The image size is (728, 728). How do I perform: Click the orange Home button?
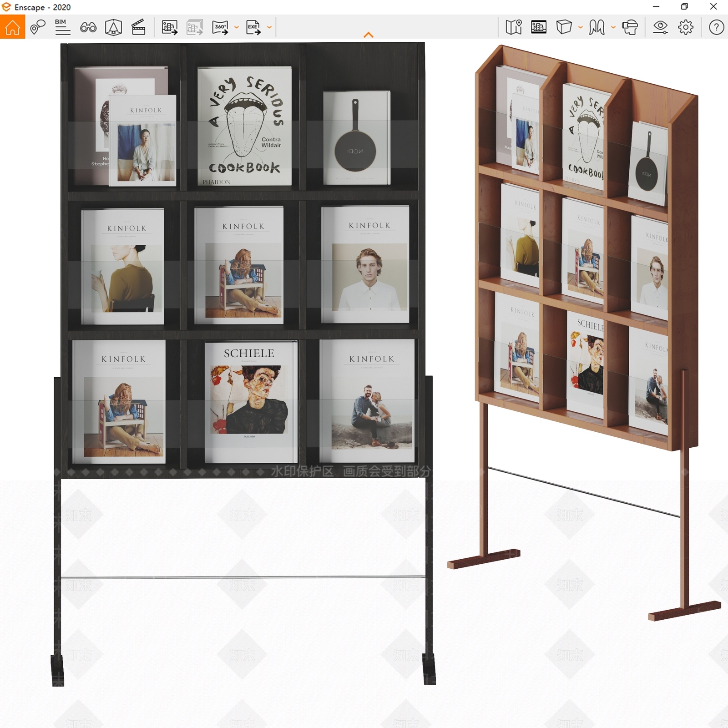tap(12, 27)
